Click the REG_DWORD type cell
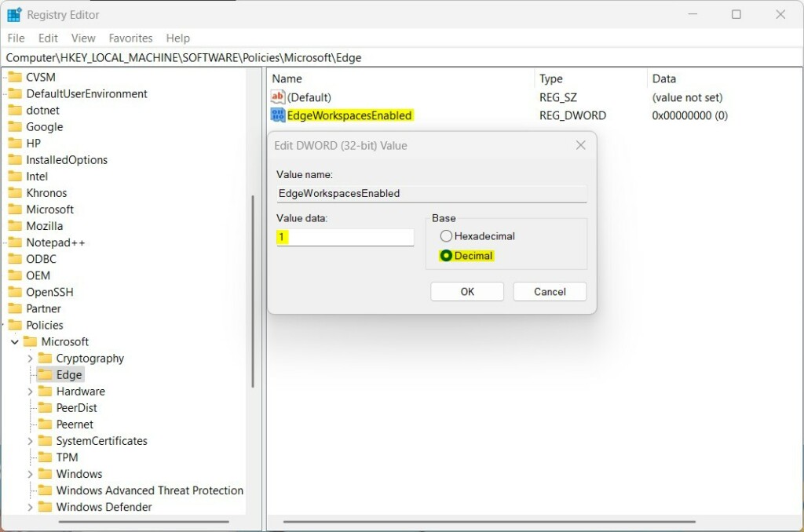 pyautogui.click(x=572, y=115)
